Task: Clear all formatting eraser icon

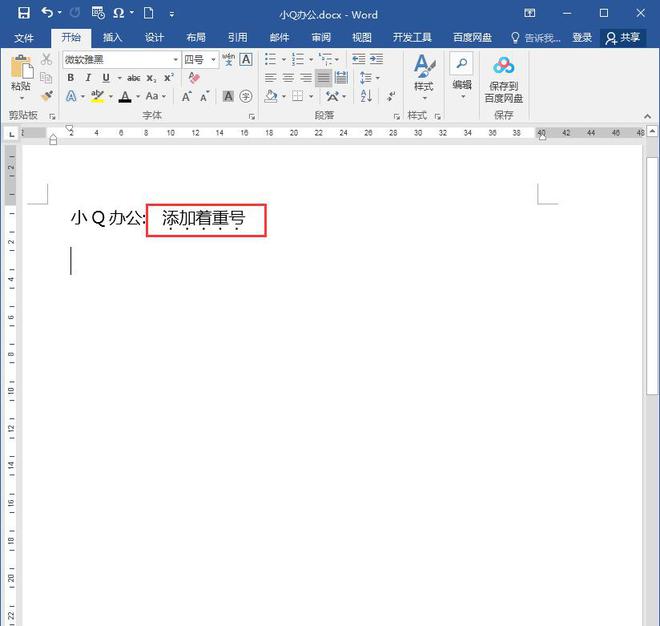Action: pyautogui.click(x=194, y=78)
